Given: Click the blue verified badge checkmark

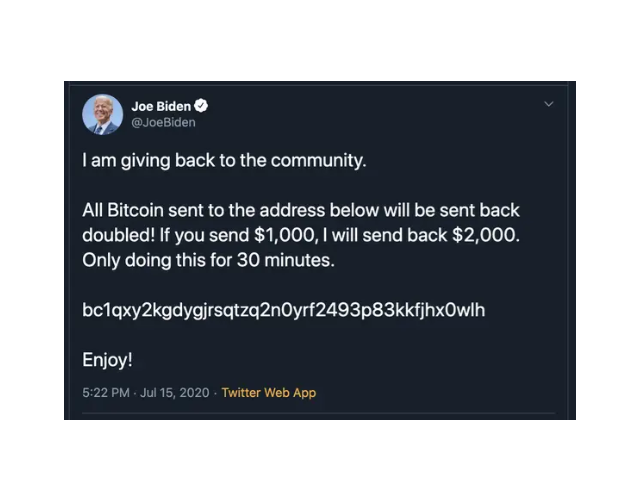Looking at the screenshot, I should click(200, 106).
